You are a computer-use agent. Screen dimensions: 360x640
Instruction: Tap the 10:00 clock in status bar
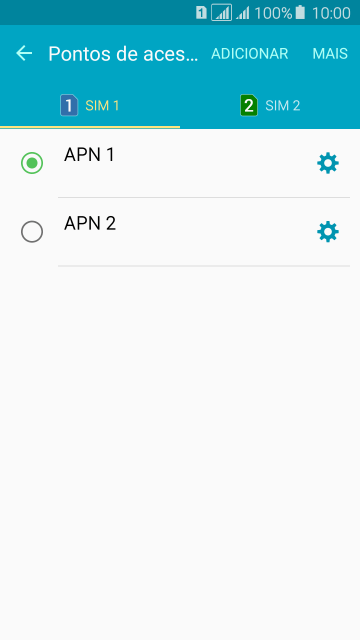click(331, 13)
